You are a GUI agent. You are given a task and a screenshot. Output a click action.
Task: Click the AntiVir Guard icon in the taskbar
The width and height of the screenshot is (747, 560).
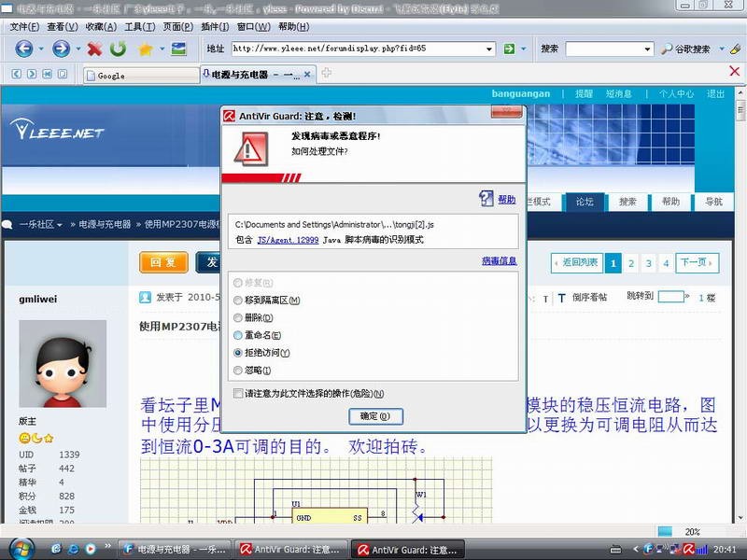click(x=289, y=549)
